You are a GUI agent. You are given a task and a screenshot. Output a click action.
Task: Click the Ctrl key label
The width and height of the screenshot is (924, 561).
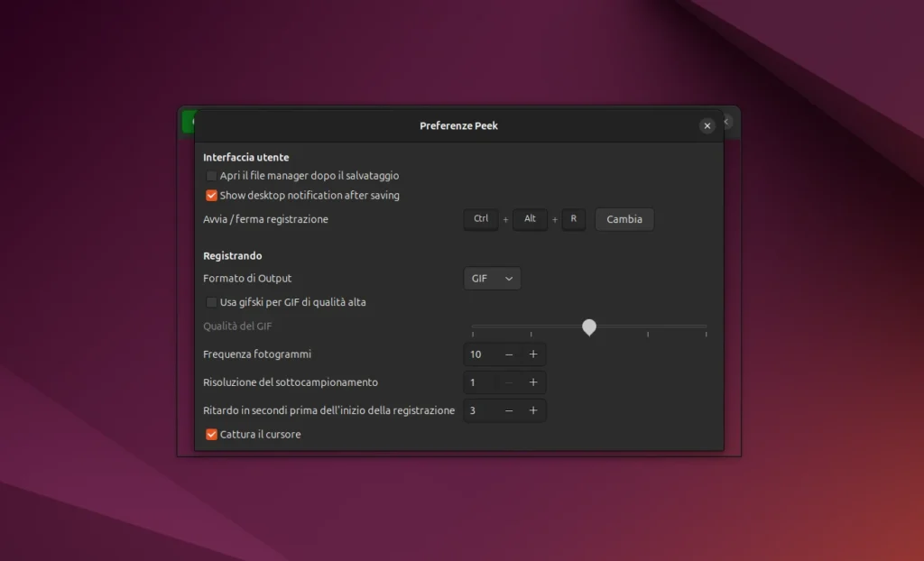pyautogui.click(x=481, y=218)
